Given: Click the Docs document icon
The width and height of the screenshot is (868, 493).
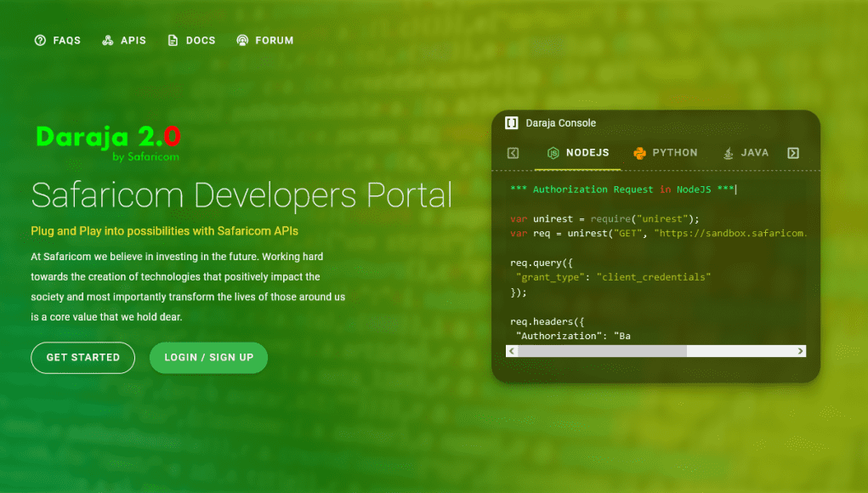Looking at the screenshot, I should click(x=173, y=41).
